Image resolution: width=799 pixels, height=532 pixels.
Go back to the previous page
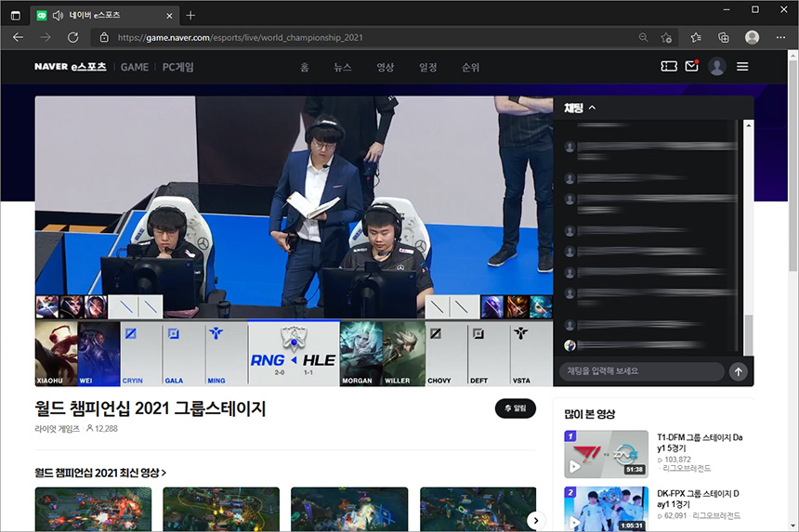tap(19, 37)
